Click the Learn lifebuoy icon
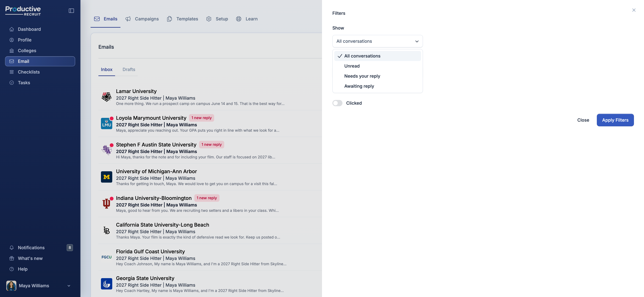The width and height of the screenshot is (644, 297). point(239,19)
